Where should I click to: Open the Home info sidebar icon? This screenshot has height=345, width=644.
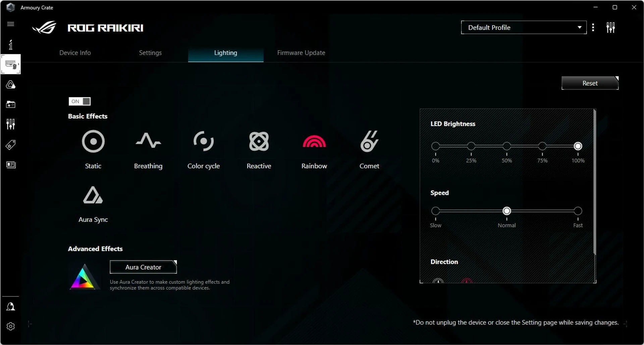coord(11,45)
